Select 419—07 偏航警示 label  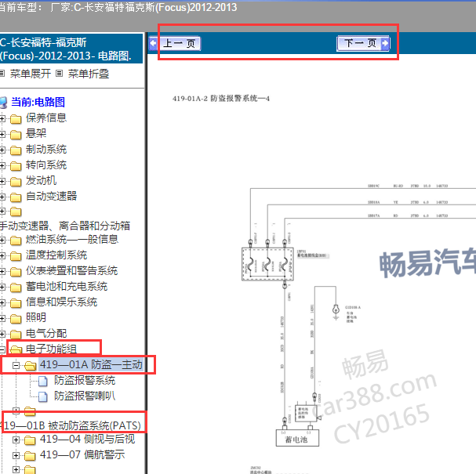tap(82, 454)
